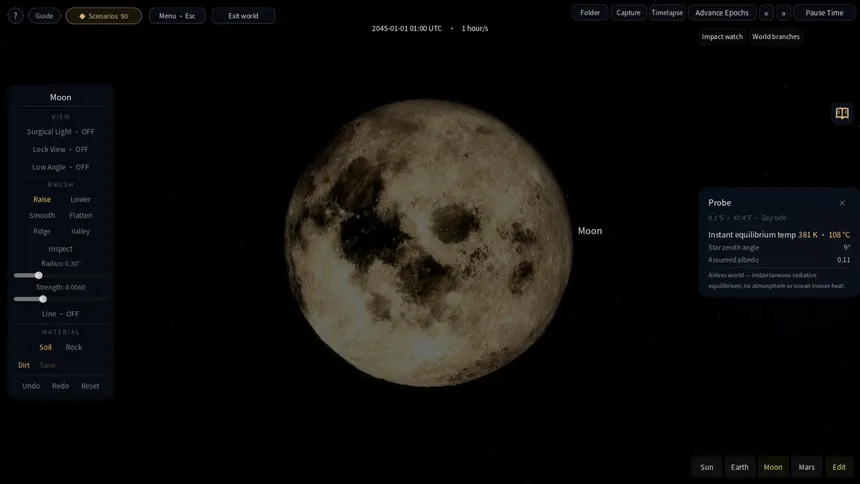This screenshot has height=484, width=860.
Task: Undo last terrain edit
Action: click(x=31, y=386)
